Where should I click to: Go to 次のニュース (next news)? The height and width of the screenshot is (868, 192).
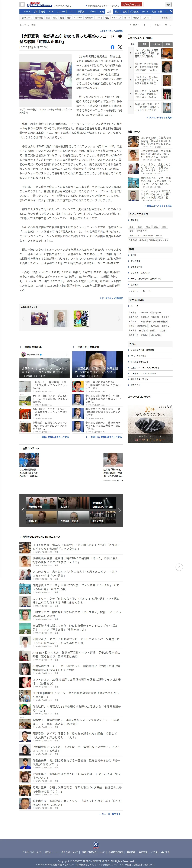[162, 25]
